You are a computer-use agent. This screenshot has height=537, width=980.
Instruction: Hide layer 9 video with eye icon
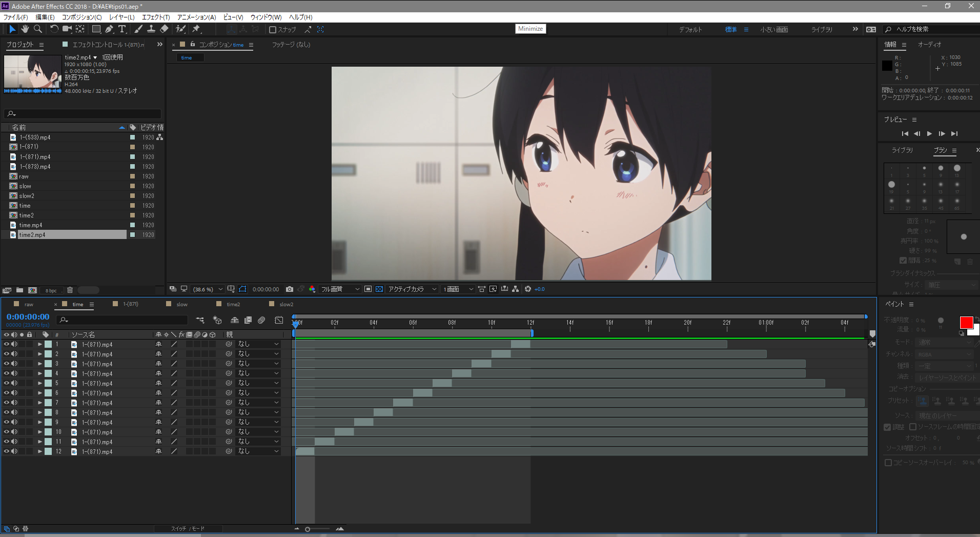coord(7,422)
